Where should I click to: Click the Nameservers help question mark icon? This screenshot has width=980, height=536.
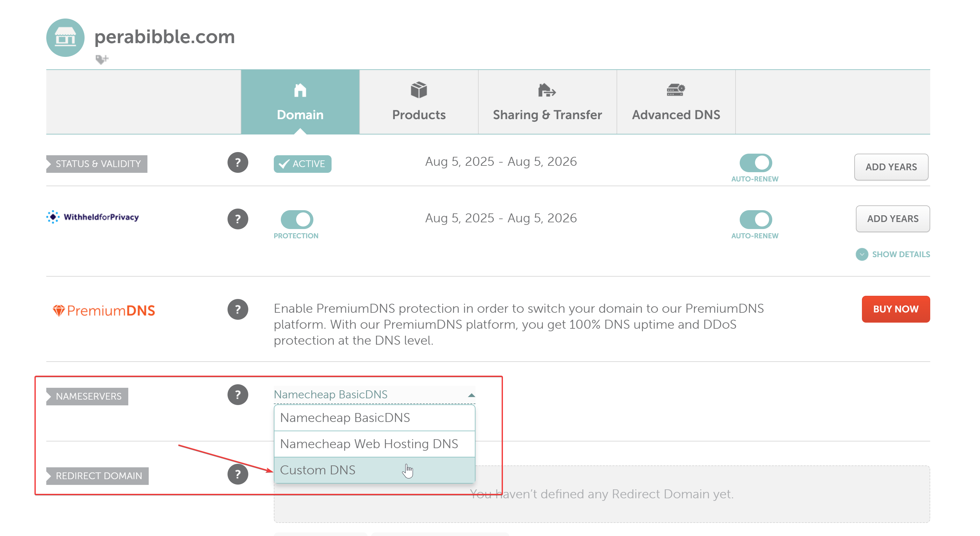pos(237,394)
